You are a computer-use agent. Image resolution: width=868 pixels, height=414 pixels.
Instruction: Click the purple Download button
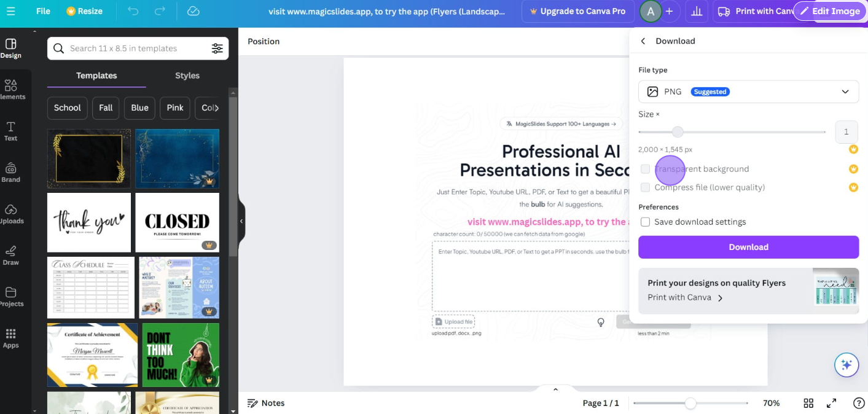coord(748,247)
